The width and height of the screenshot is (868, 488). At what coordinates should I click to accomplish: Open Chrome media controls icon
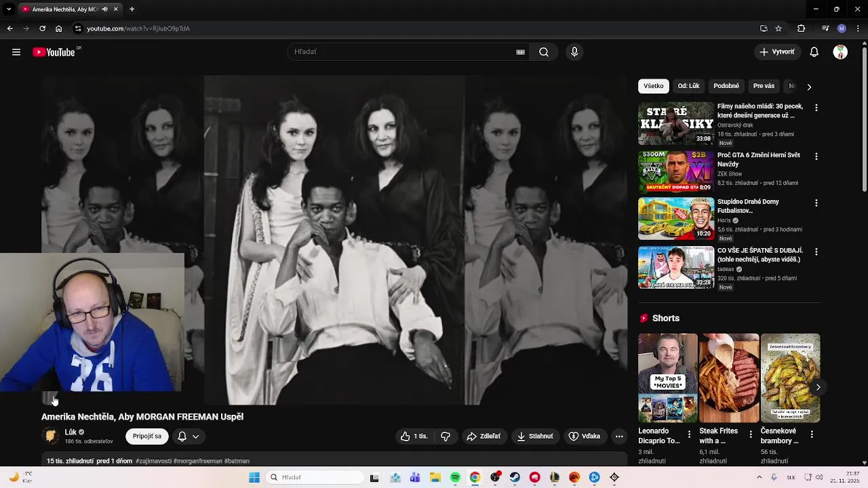[x=825, y=28]
